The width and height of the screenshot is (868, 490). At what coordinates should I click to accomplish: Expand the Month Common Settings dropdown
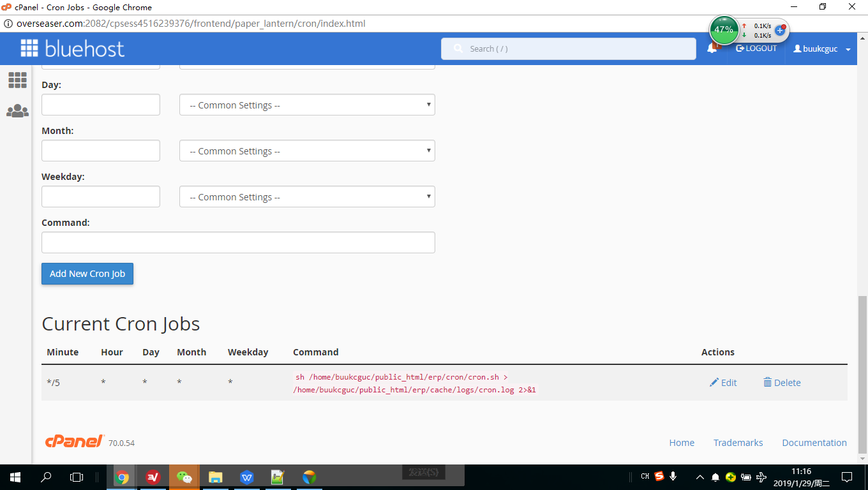tap(307, 151)
